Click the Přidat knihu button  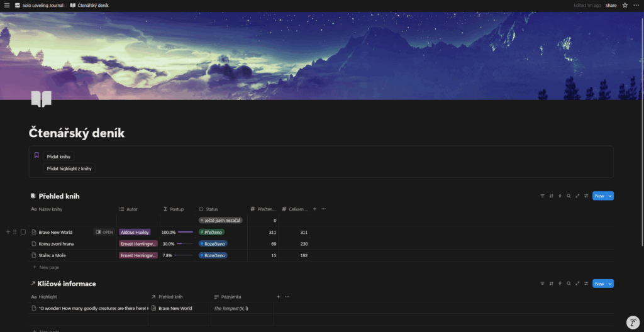tap(58, 156)
